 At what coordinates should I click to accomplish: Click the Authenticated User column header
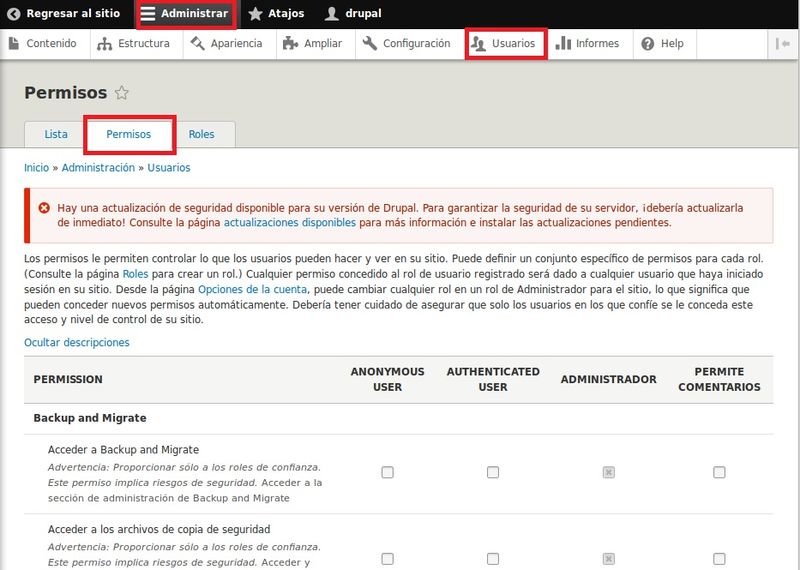pos(493,379)
